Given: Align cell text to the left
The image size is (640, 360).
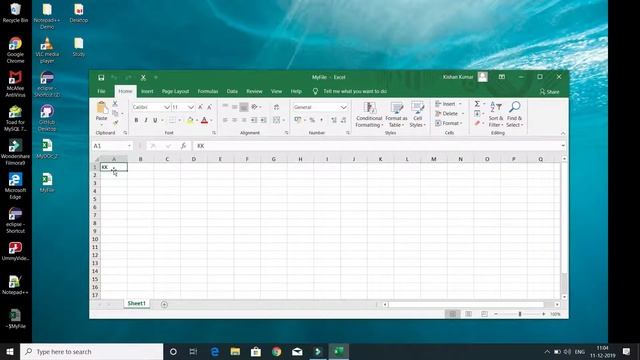Looking at the screenshot, I should [225, 120].
